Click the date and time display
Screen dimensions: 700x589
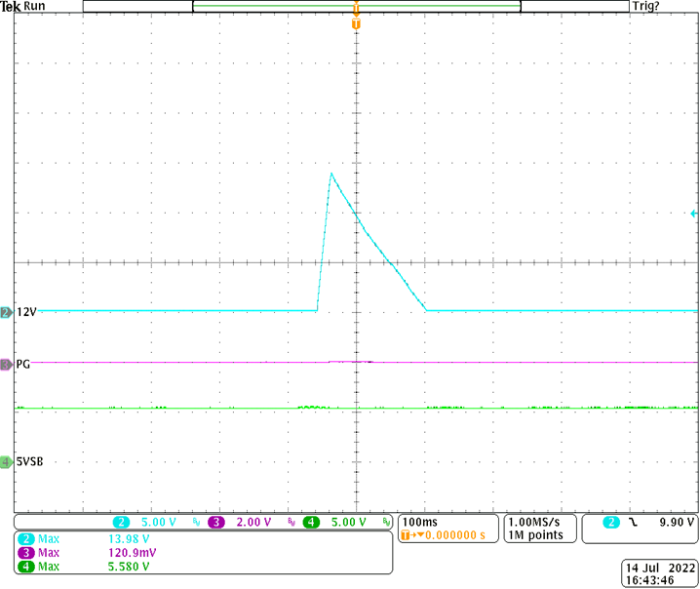660,572
